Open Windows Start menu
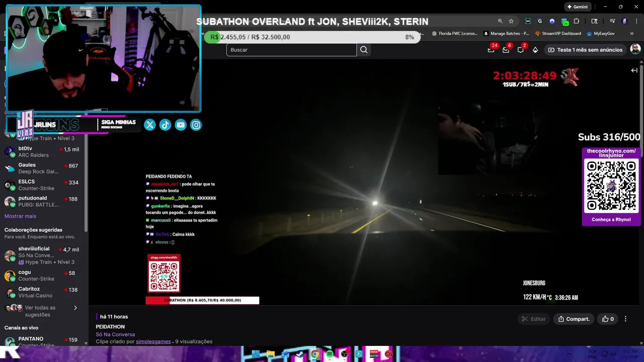644x362 pixels. 256,354
